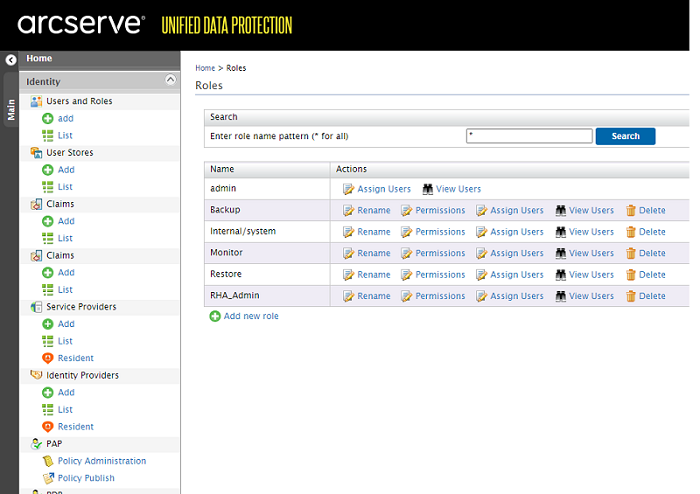This screenshot has width=700, height=494.
Task: Click the Service Providers icon
Action: [36, 307]
